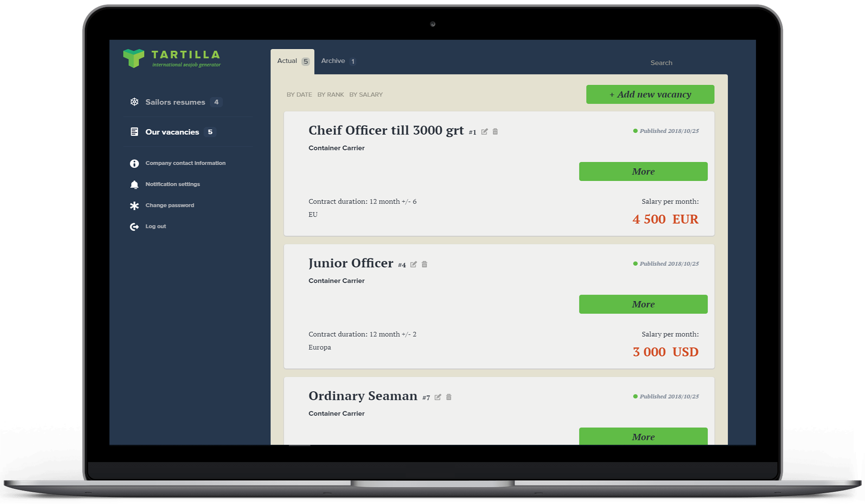Click the delete trash icon for Junior Officer

click(424, 264)
